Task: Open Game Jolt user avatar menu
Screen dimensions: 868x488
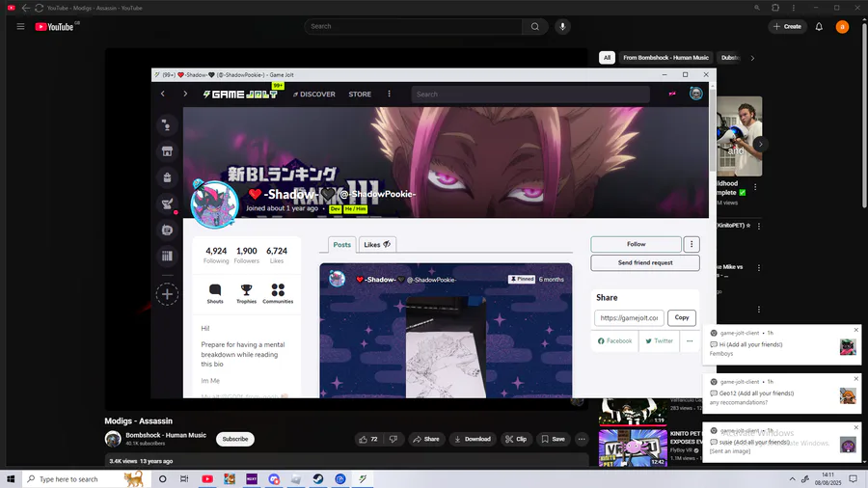Action: coord(695,94)
